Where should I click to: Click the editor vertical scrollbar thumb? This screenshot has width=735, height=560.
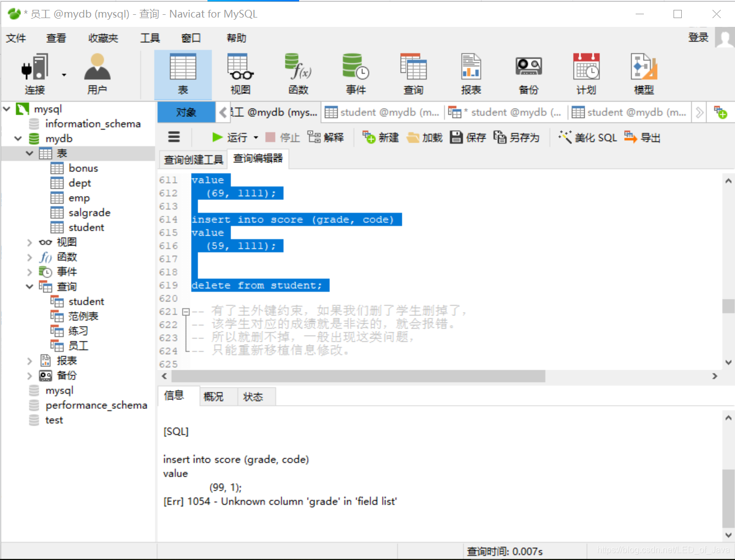click(x=728, y=306)
